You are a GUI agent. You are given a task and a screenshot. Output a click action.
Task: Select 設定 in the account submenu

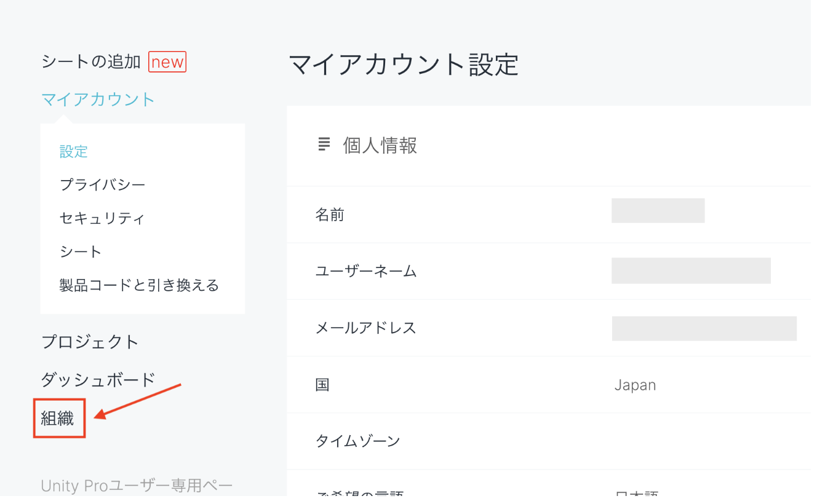click(x=74, y=151)
